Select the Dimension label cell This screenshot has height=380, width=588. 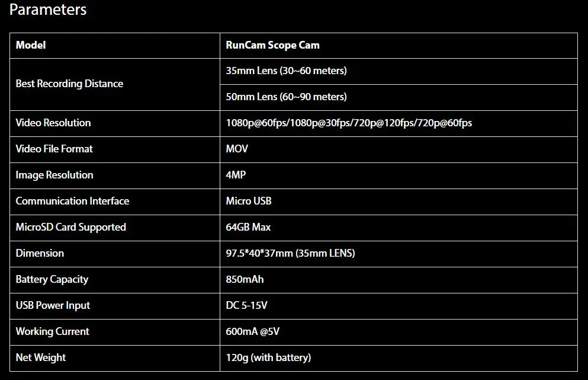pyautogui.click(x=115, y=254)
